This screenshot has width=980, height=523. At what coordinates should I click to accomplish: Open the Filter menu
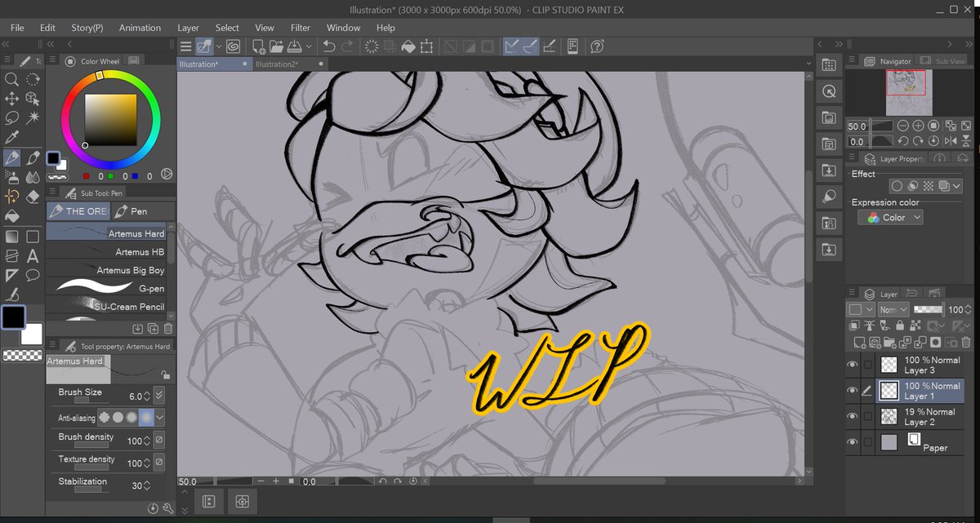pos(301,27)
